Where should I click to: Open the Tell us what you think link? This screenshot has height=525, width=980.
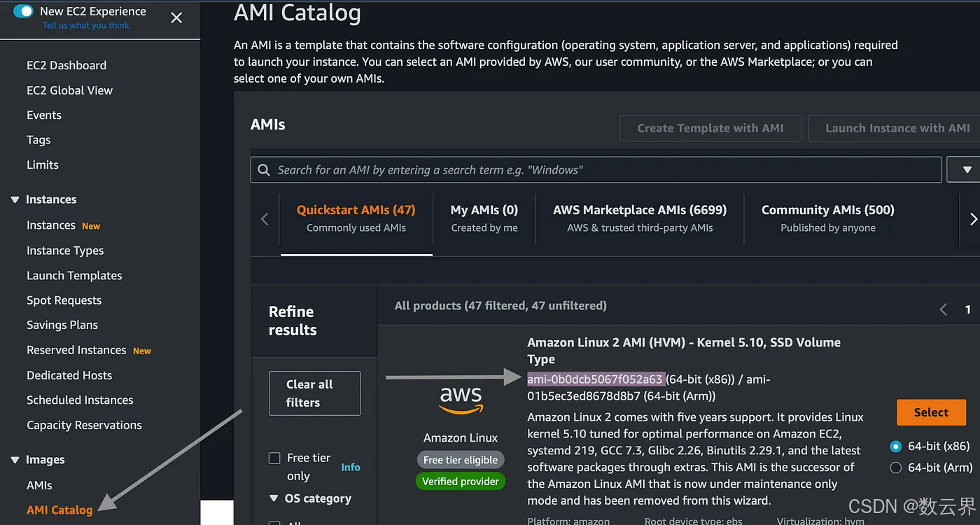[85, 25]
